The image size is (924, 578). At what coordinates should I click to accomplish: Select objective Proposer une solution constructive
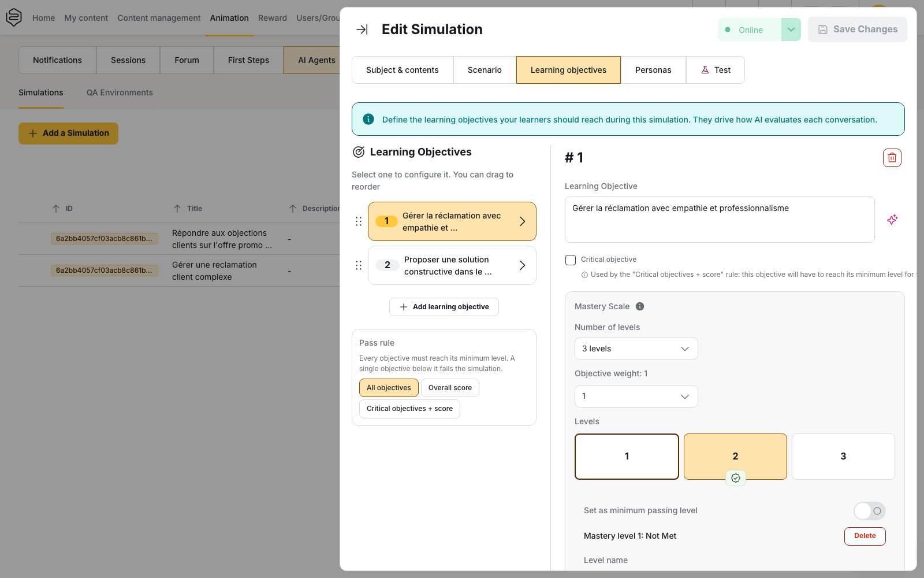[x=452, y=265]
